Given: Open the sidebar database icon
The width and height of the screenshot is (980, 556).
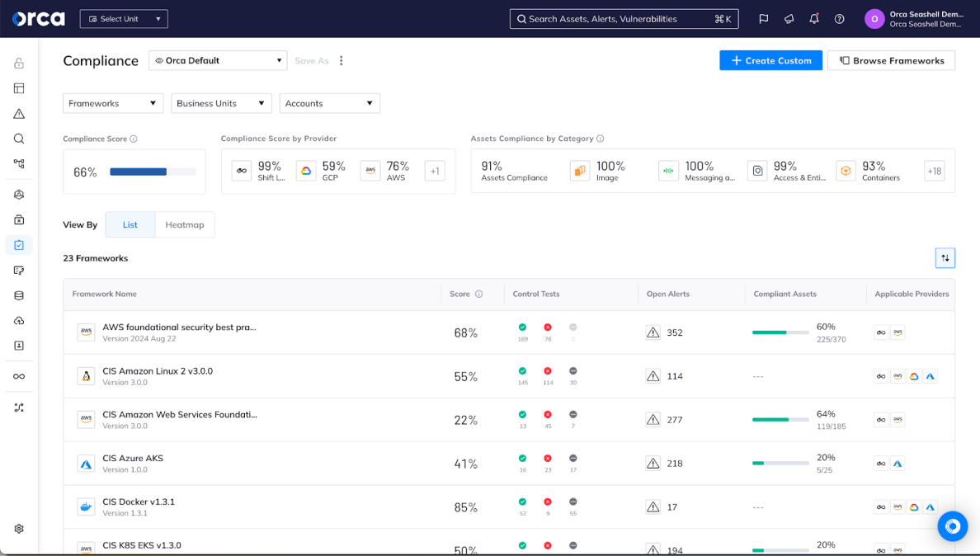Looking at the screenshot, I should pyautogui.click(x=19, y=295).
